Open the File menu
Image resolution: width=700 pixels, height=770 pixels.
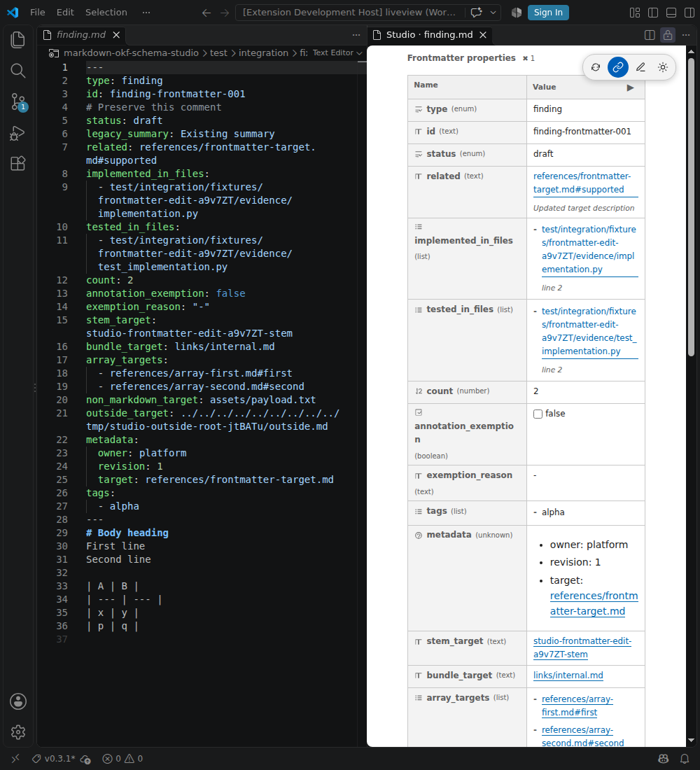coord(37,13)
